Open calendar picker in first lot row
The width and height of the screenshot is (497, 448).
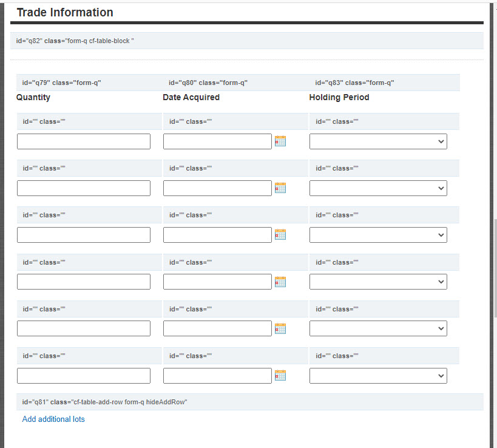coord(280,141)
